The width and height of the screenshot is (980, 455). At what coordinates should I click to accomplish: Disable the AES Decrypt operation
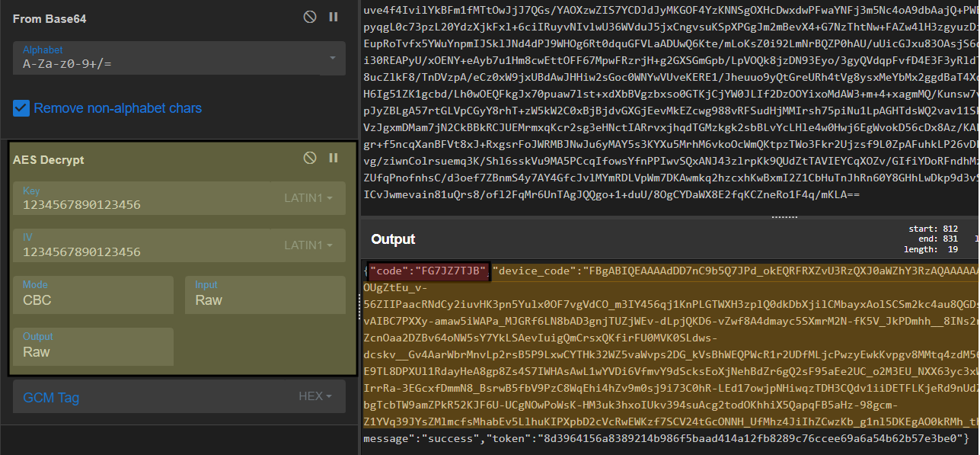(310, 158)
